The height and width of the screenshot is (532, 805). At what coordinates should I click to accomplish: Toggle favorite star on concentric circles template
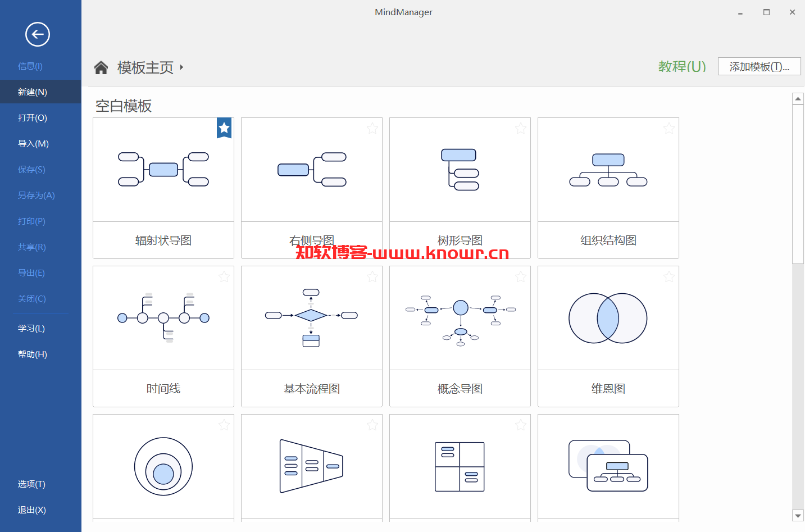click(224, 425)
